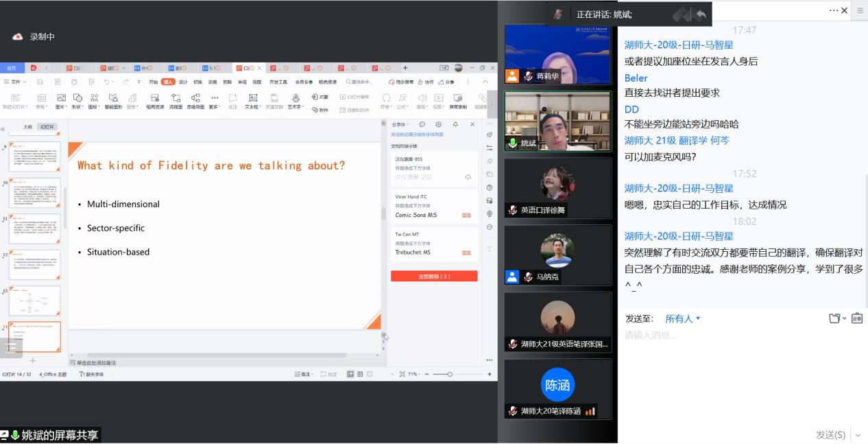This screenshot has width=868, height=444.
Task: Switch to 大纲 outline view in slide panel
Action: pos(28,127)
